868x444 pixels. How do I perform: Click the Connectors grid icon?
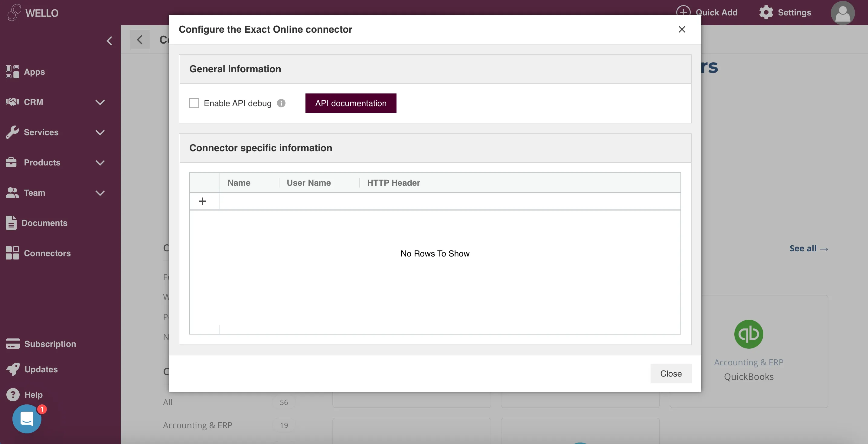point(12,253)
